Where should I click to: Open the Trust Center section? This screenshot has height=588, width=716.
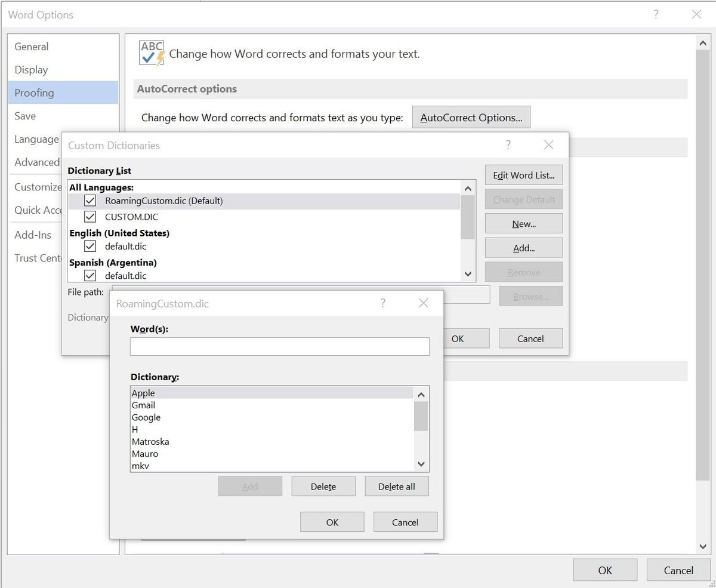pyautogui.click(x=36, y=258)
